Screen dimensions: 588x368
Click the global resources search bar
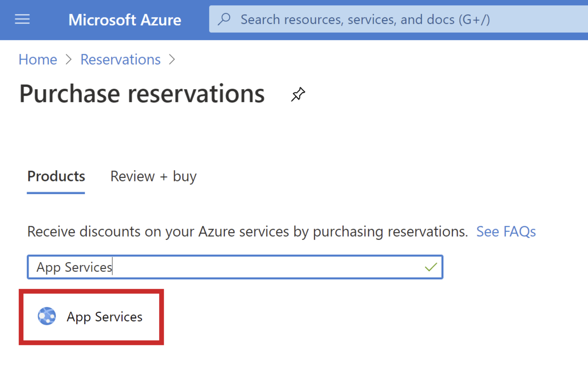(360, 19)
